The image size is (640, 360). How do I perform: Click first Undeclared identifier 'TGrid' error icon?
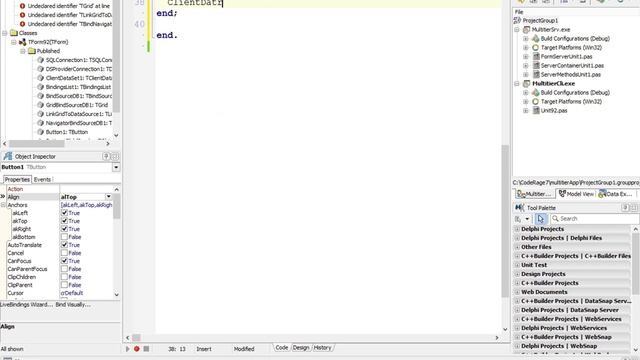22,6
